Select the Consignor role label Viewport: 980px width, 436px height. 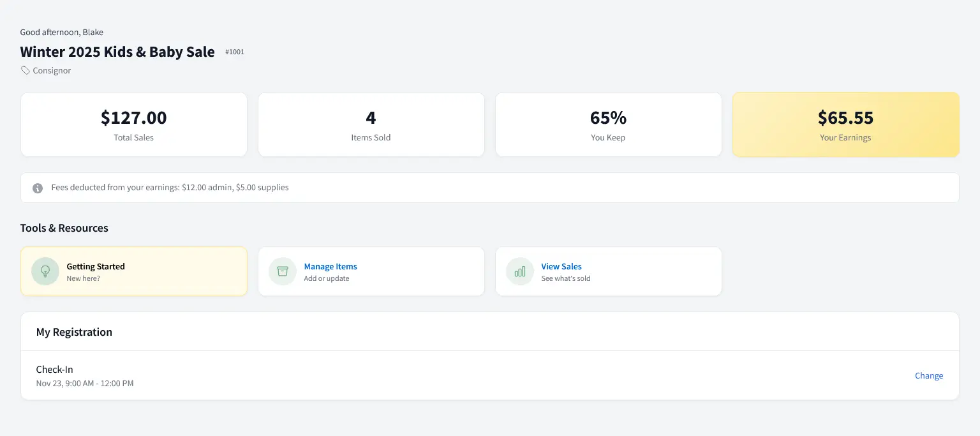coord(51,70)
